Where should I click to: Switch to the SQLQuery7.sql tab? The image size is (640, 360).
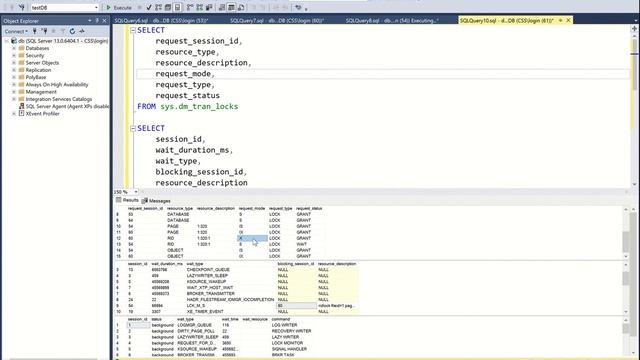tap(277, 20)
